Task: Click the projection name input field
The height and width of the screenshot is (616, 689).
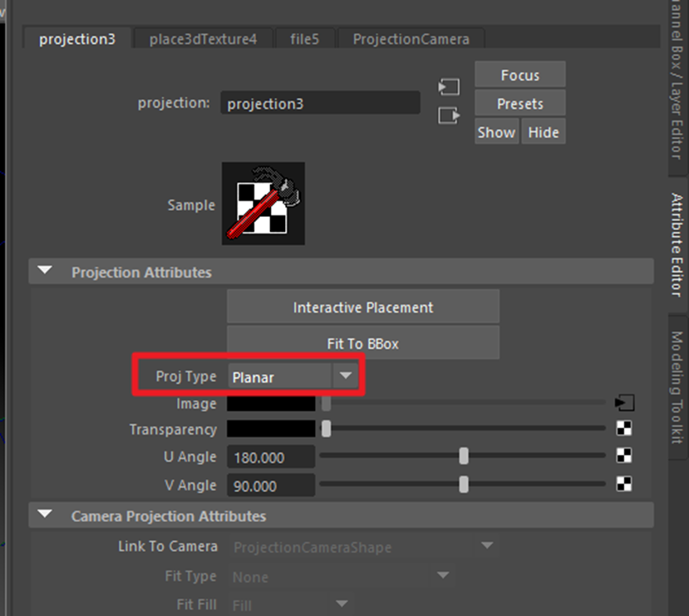Action: coord(320,103)
